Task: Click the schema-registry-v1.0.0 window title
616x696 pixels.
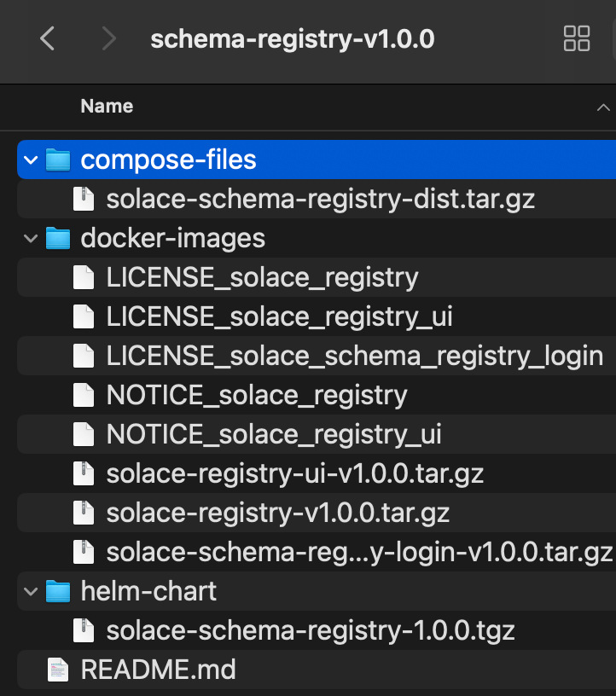Action: click(292, 39)
